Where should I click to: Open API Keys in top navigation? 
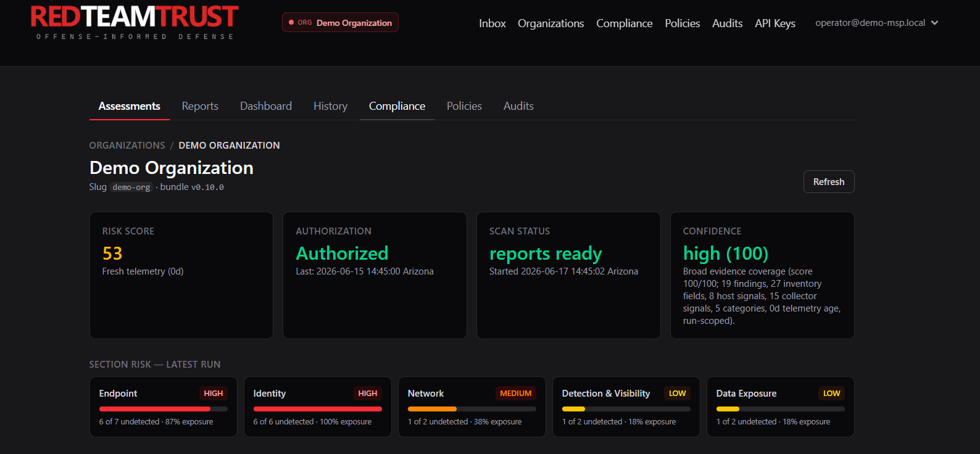pos(775,23)
